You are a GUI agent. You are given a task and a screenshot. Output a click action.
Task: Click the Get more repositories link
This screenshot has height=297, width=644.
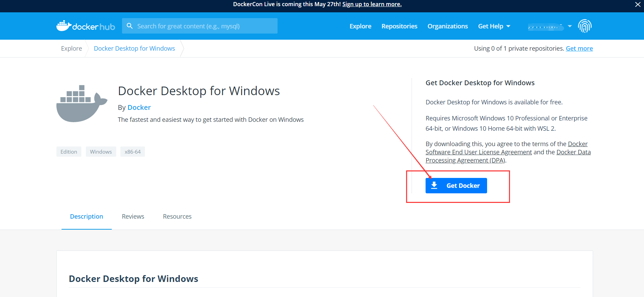(x=579, y=49)
